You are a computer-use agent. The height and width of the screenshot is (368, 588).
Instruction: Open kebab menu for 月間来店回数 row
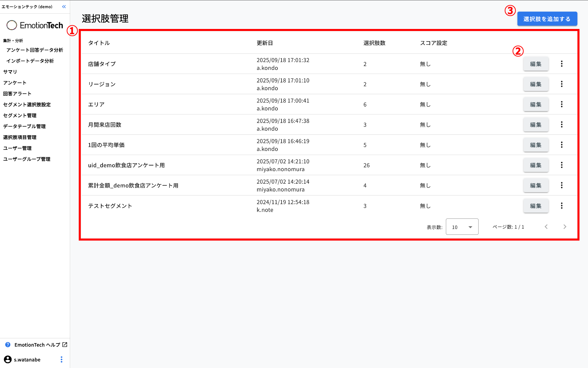(x=561, y=125)
